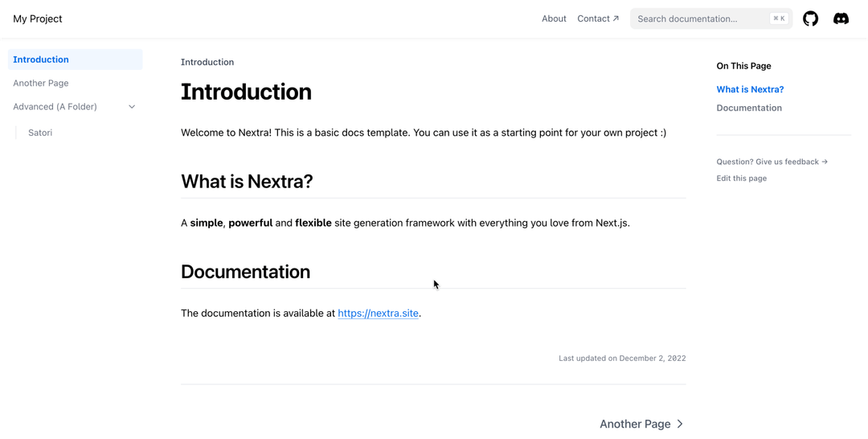Collapse the Advanced (A Folder) chevron
Viewport: 868px width, 439px height.
132,107
